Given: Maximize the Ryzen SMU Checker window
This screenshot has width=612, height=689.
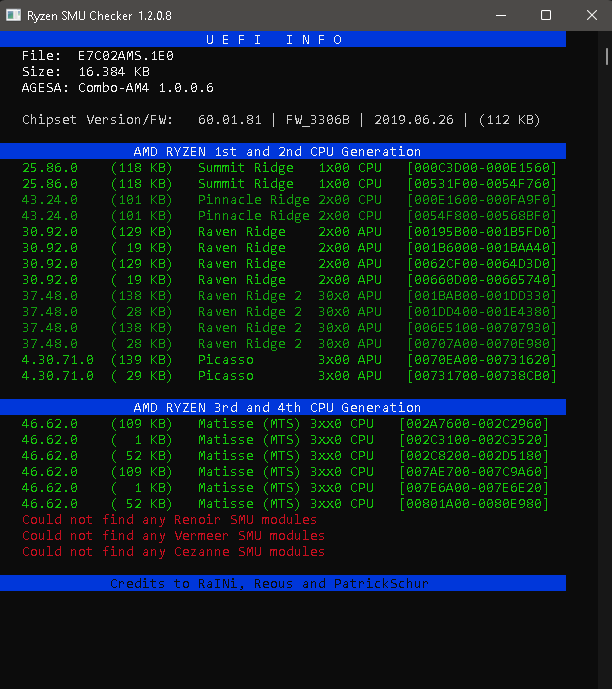Looking at the screenshot, I should (x=546, y=15).
